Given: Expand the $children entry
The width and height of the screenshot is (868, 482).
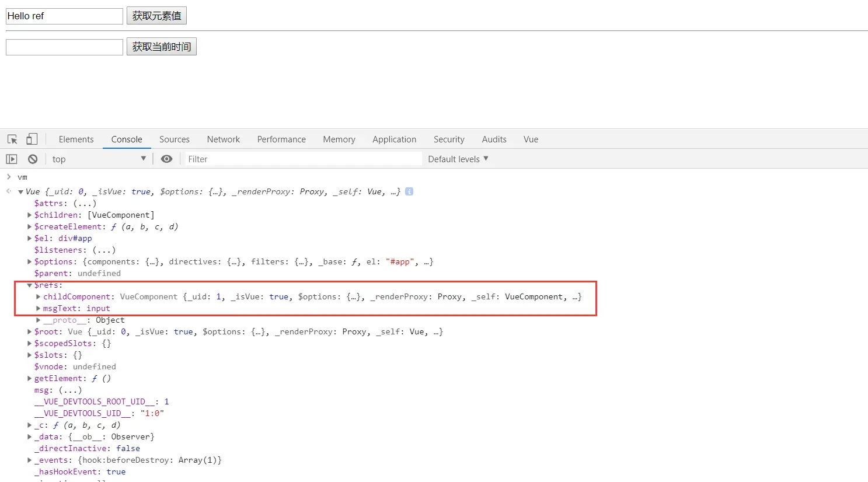Looking at the screenshot, I should (30, 215).
